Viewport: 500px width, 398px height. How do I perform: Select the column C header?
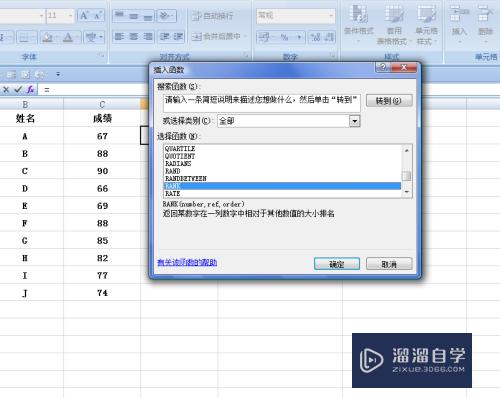click(x=102, y=105)
